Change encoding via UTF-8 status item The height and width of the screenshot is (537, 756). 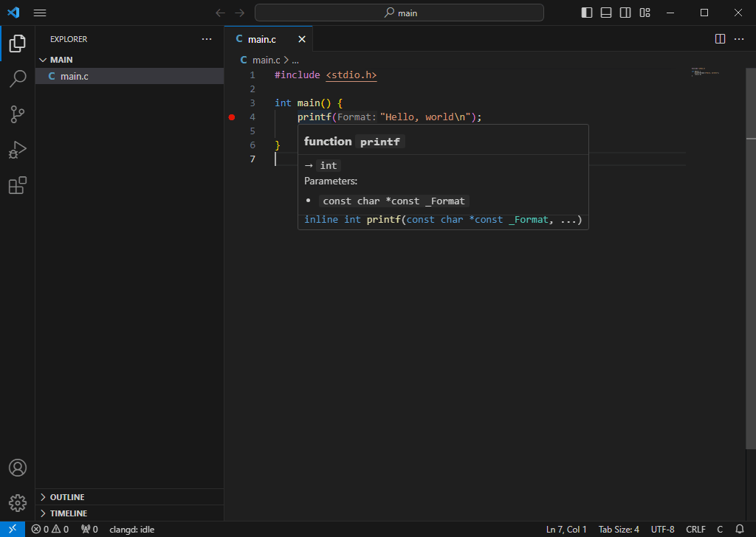(x=662, y=530)
